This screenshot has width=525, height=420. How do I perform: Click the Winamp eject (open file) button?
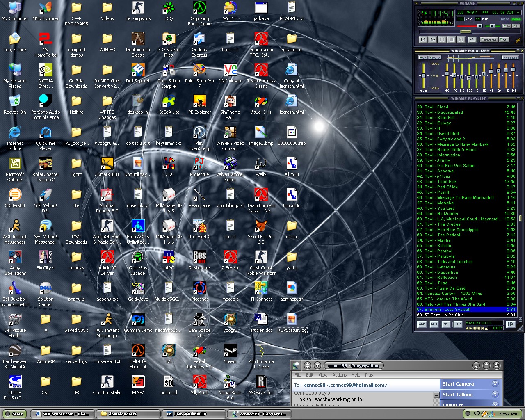(x=472, y=40)
